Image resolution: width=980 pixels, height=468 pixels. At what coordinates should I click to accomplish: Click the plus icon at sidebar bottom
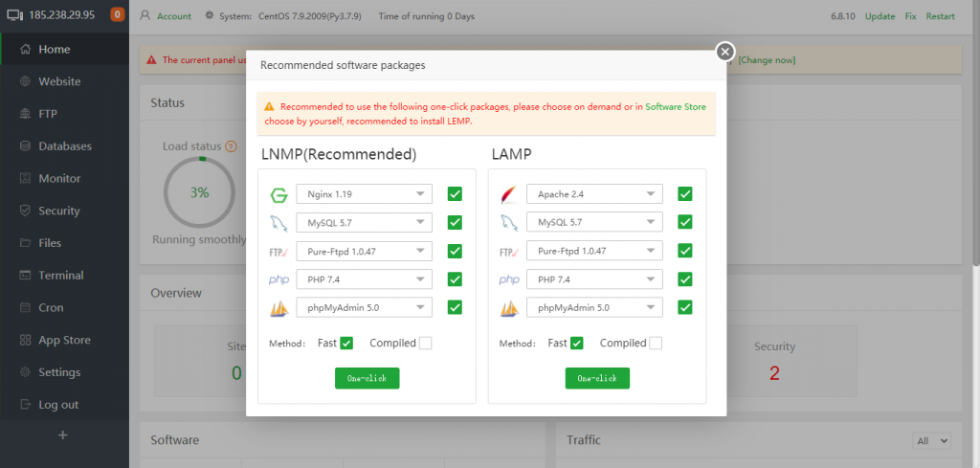[x=63, y=435]
